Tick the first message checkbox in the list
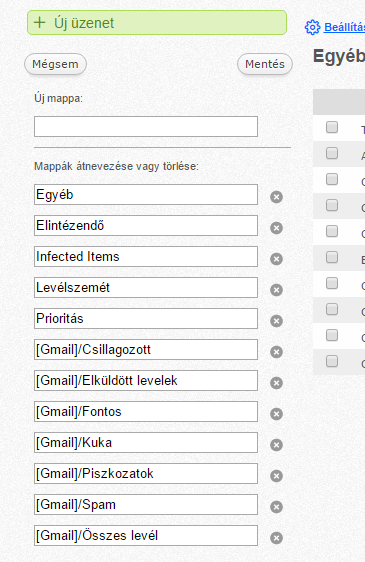 [x=332, y=127]
